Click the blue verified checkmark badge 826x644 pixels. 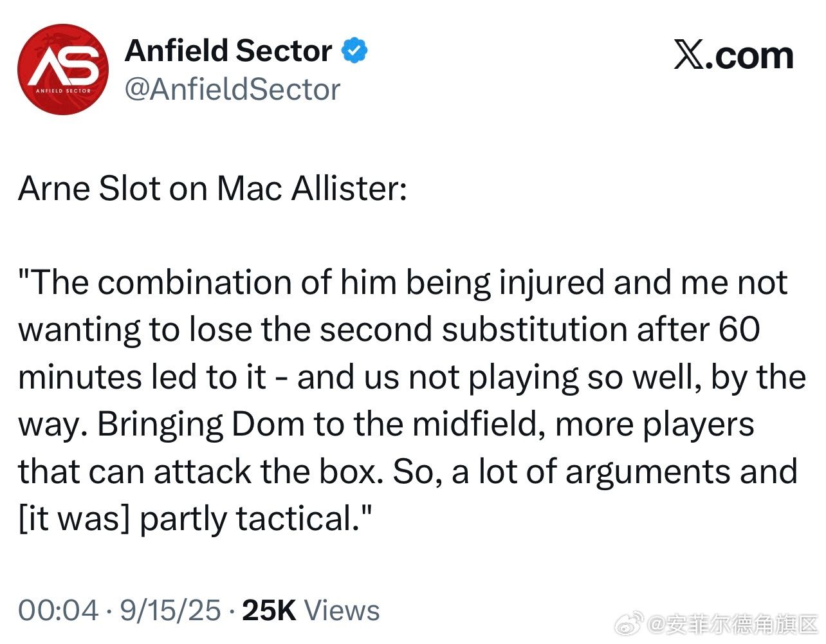coord(354,50)
